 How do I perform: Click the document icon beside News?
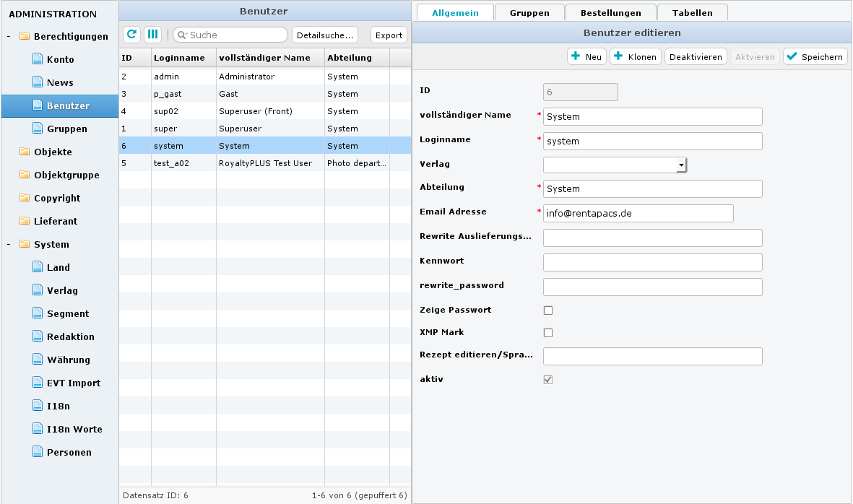point(38,82)
